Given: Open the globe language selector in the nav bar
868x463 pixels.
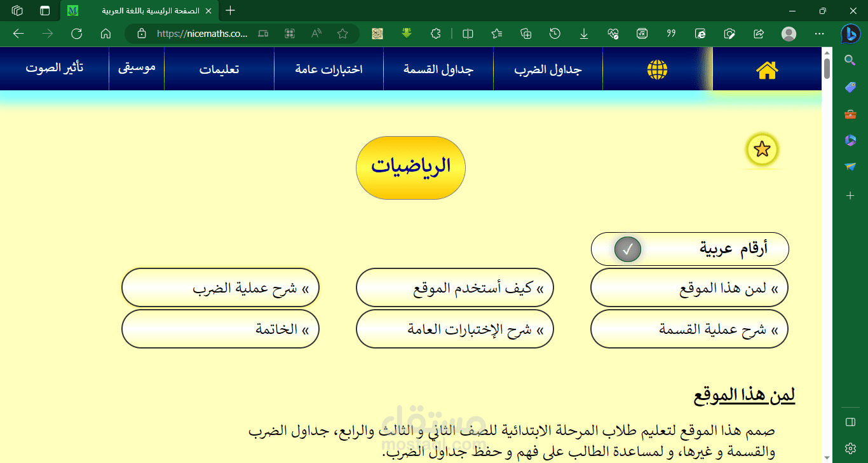Looking at the screenshot, I should click(658, 69).
